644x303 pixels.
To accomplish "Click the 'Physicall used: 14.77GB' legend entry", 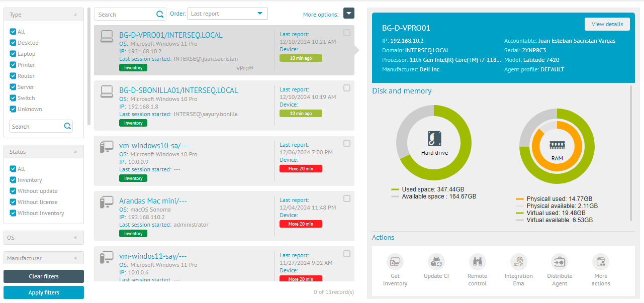I will (554, 199).
